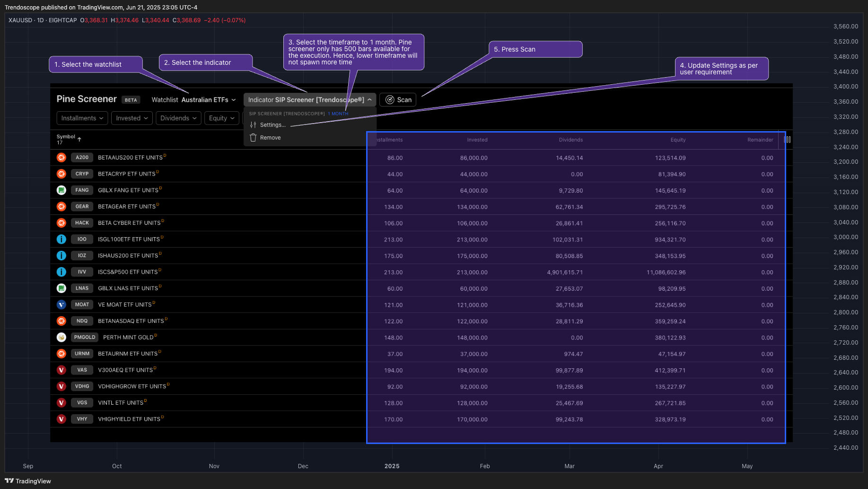868x489 pixels.
Task: Click equity value 11,086,602.96
Action: (x=666, y=273)
